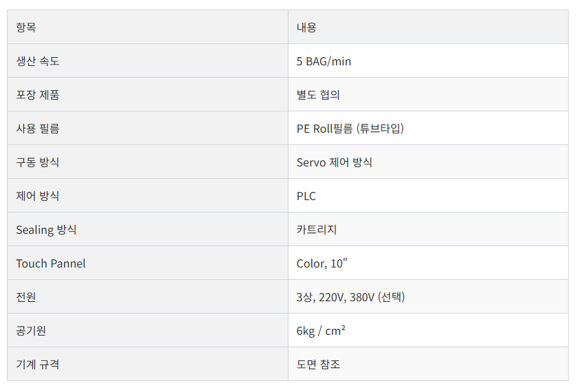Image resolution: width=577 pixels, height=392 pixels.
Task: Select the 제어 방식 row label
Action: [x=38, y=196]
